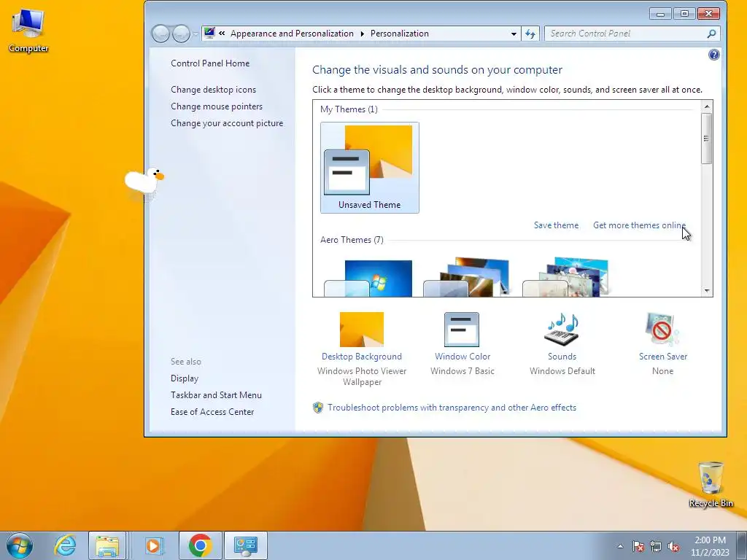Click the Desktop Background icon
Image resolution: width=747 pixels, height=560 pixels.
pos(362,329)
